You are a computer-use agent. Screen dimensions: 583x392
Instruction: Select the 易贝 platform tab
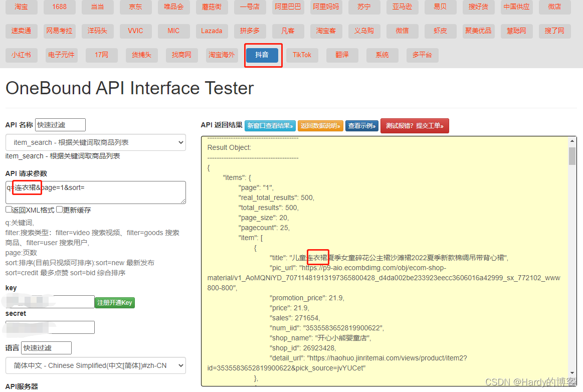[440, 7]
